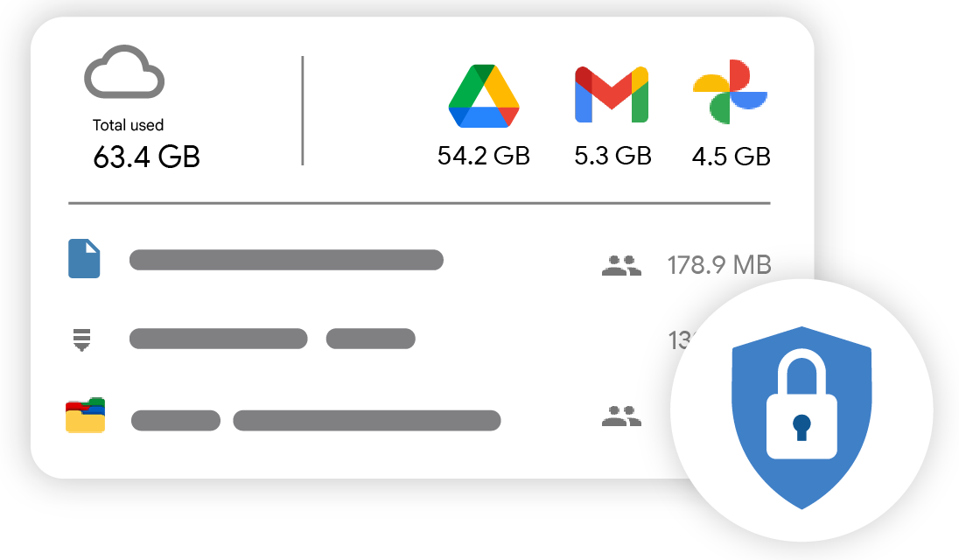Select the 5.3 GB Gmail usage
959x560 pixels.
coord(612,156)
